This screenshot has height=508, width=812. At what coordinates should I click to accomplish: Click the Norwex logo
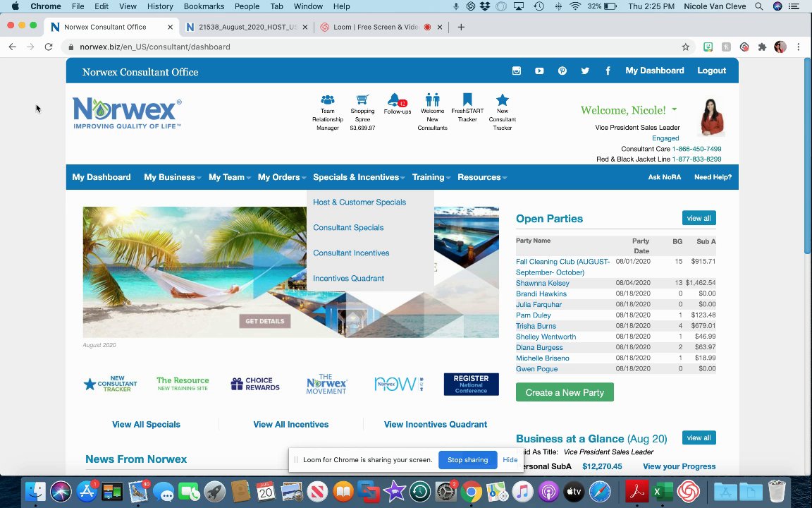tap(128, 113)
